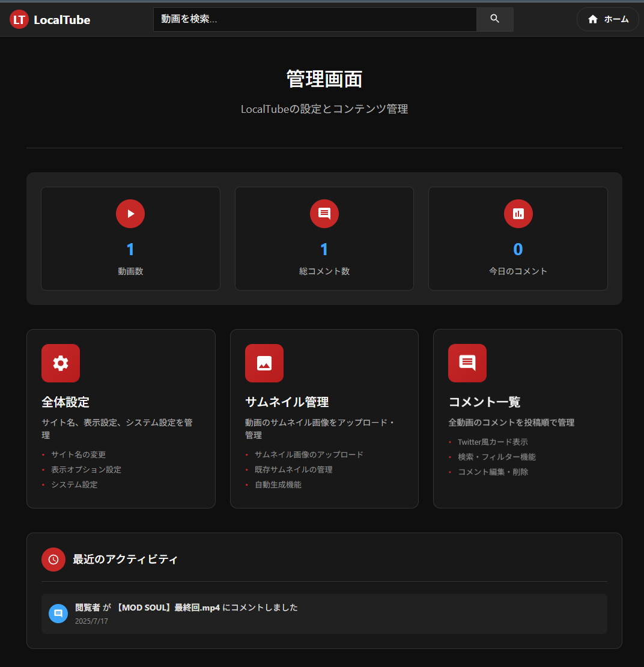Click the 2025/7/17 activity date
The width and height of the screenshot is (644, 667).
click(x=91, y=621)
